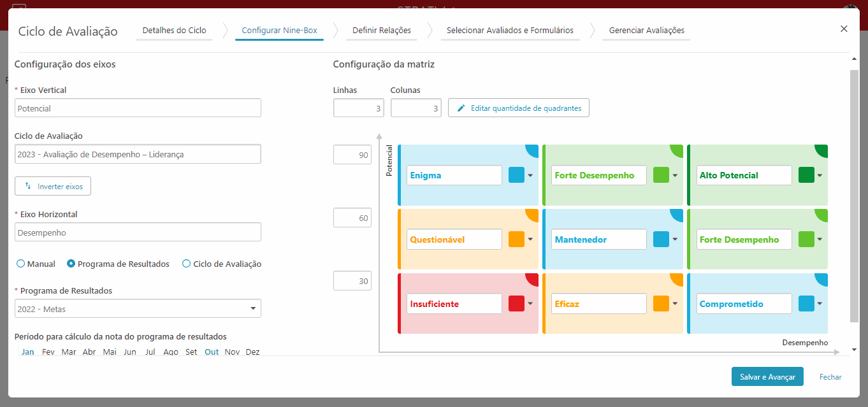Click the Ciclo de Avaliação 2023 field
This screenshot has height=407, width=868.
[x=138, y=154]
